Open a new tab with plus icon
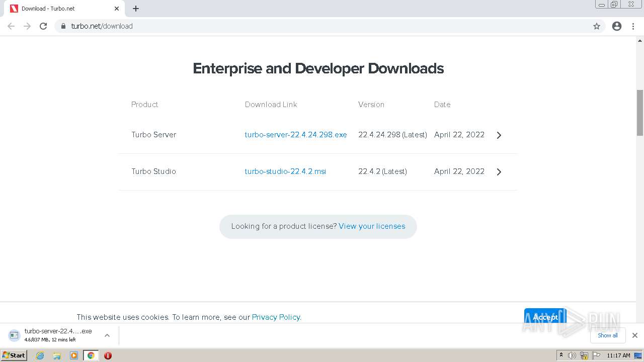This screenshot has height=362, width=644. 136,9
